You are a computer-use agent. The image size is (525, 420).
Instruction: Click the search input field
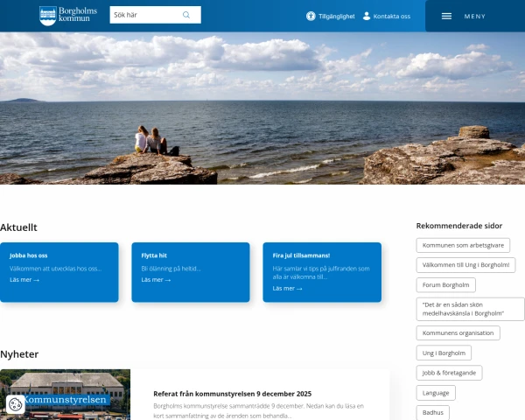[144, 15]
